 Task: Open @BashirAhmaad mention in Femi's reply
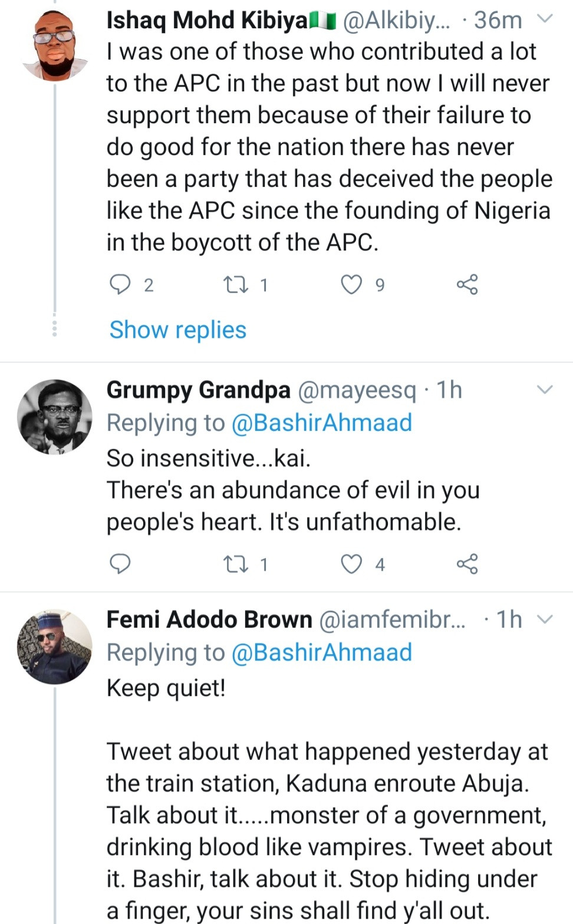321,652
